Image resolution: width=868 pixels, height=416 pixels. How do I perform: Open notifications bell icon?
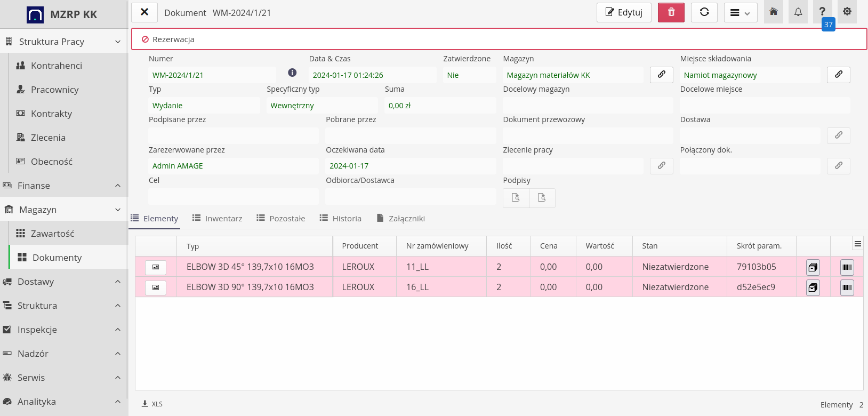(x=798, y=12)
